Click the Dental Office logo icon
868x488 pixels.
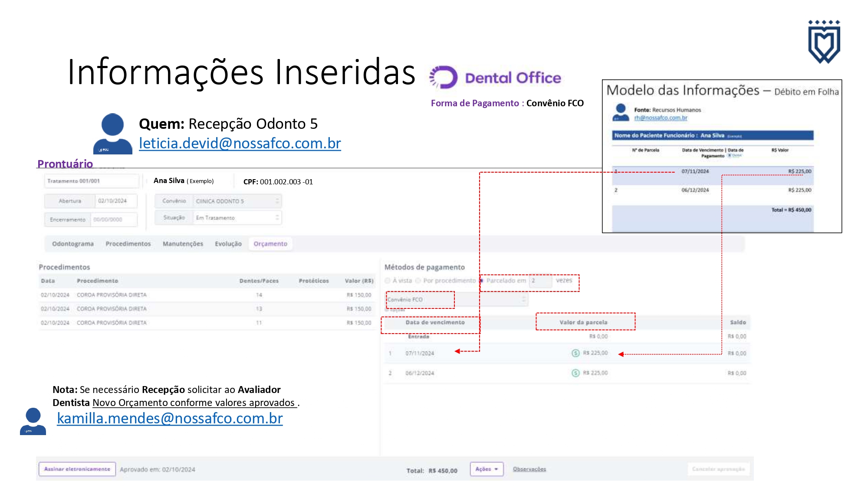[x=444, y=78]
